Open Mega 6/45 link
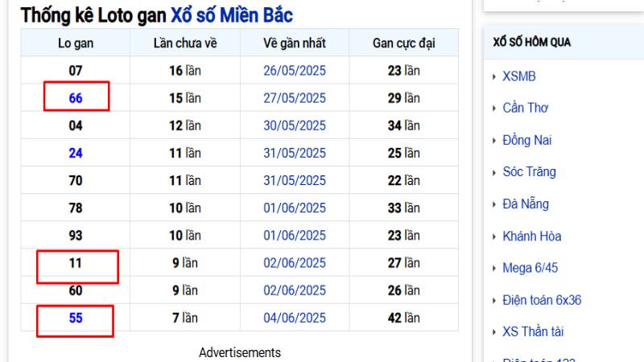Screen dimensions: 644x362 click(x=530, y=268)
